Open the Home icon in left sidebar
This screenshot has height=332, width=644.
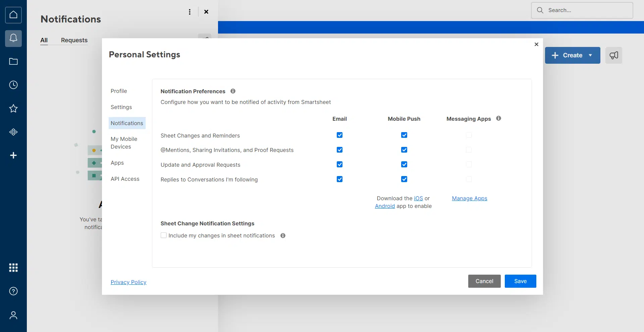pos(13,15)
